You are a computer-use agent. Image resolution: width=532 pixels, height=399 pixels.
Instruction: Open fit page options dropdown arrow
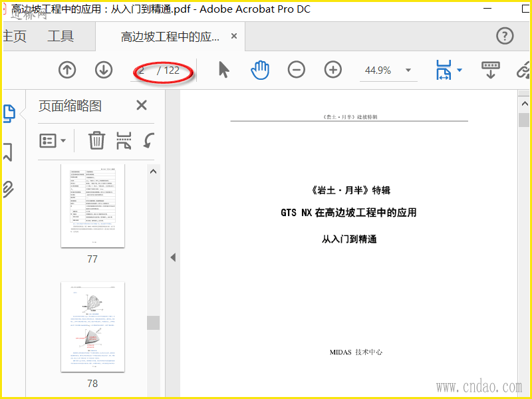tap(460, 70)
